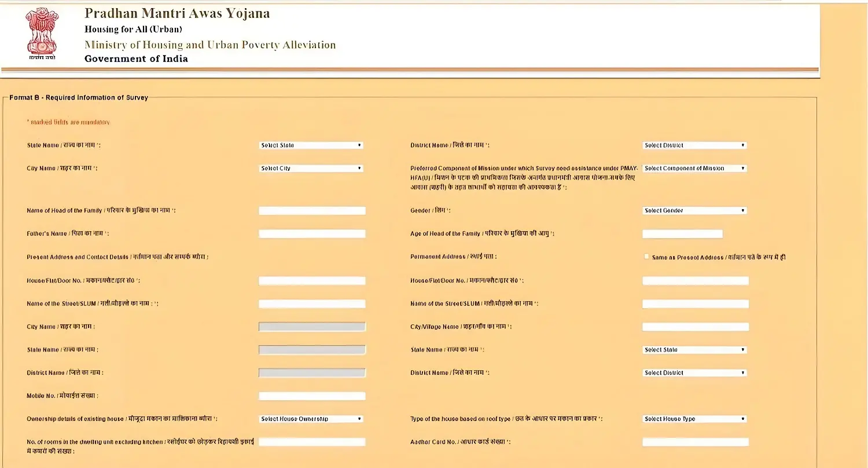Open the Select District dropdown for District House
The image size is (868, 468).
pos(694,145)
